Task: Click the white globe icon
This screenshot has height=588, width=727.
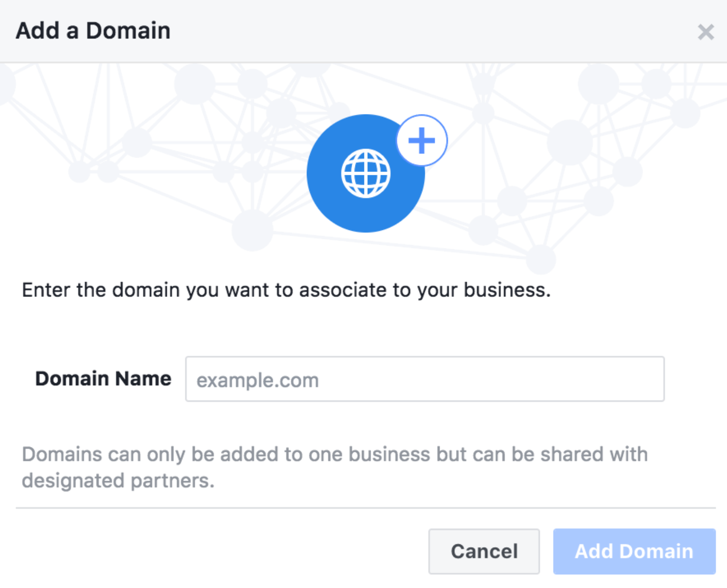Action: tap(366, 173)
